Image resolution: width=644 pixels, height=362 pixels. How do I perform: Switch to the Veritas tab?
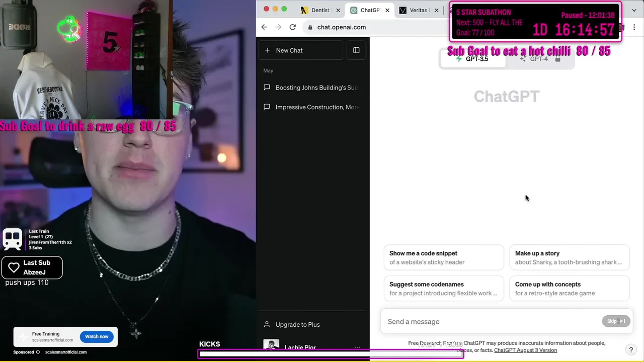[x=419, y=10]
